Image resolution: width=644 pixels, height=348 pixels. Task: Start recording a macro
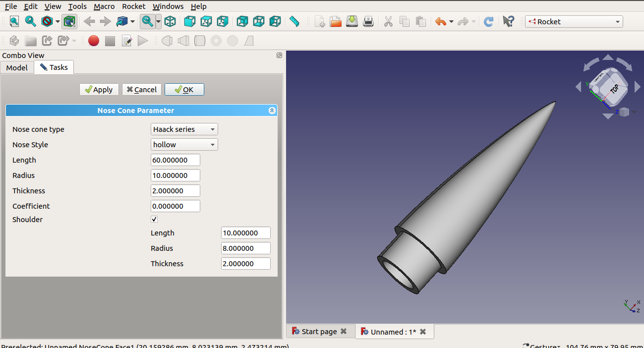(x=93, y=41)
